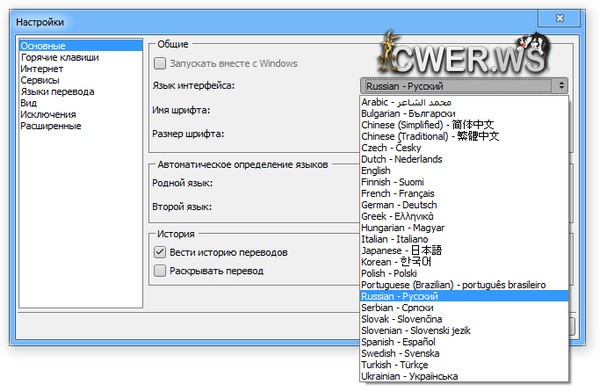Choose Slovenian - Slovenski jezik option

coord(464,331)
